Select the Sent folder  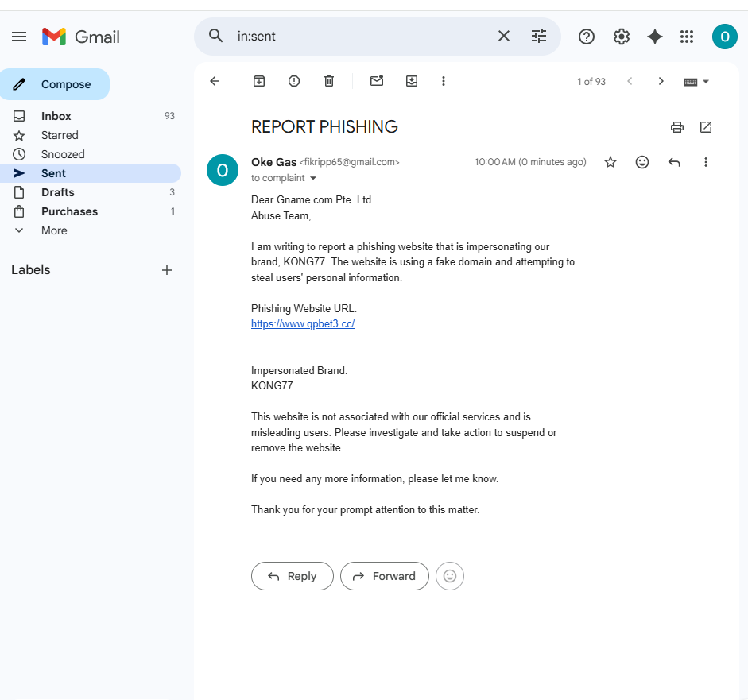pos(91,173)
